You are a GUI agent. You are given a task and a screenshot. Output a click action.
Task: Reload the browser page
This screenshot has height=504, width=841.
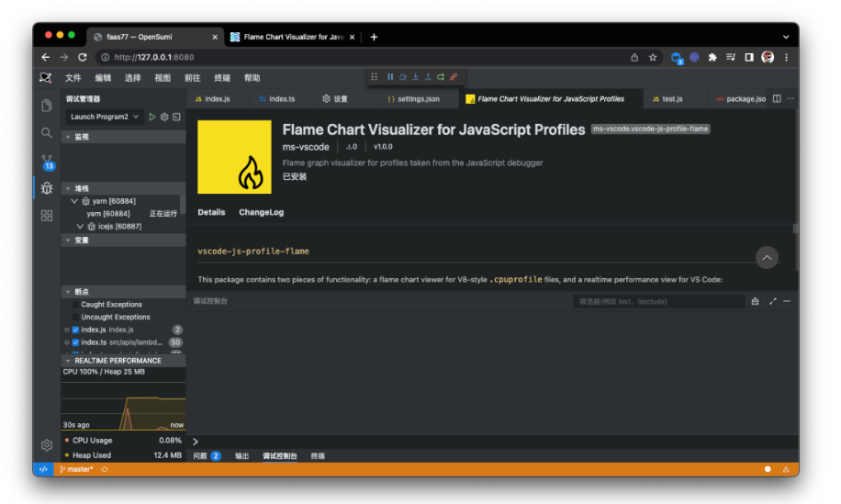click(82, 57)
